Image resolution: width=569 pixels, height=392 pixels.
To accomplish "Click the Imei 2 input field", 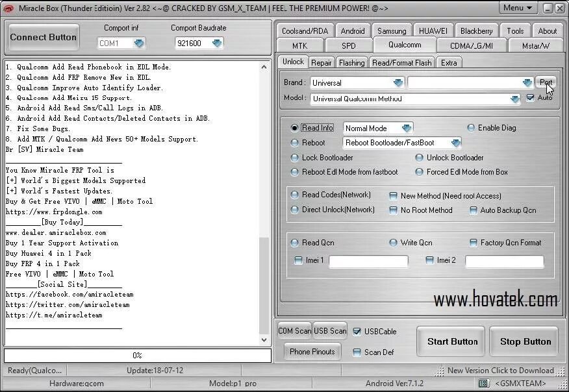I will coord(505,262).
